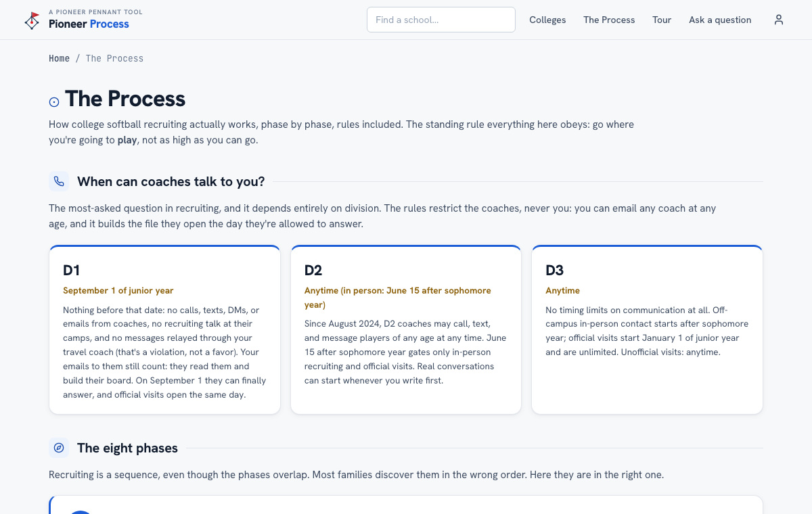Click the September 1 of junior year label
Viewport: 812px width, 514px height.
click(x=118, y=290)
